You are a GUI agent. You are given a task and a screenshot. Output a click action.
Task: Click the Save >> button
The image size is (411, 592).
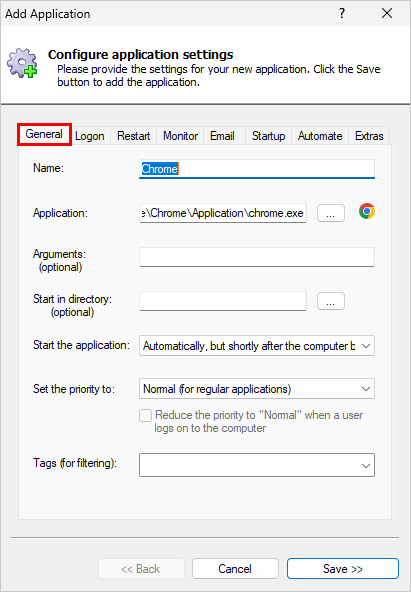coord(343,569)
